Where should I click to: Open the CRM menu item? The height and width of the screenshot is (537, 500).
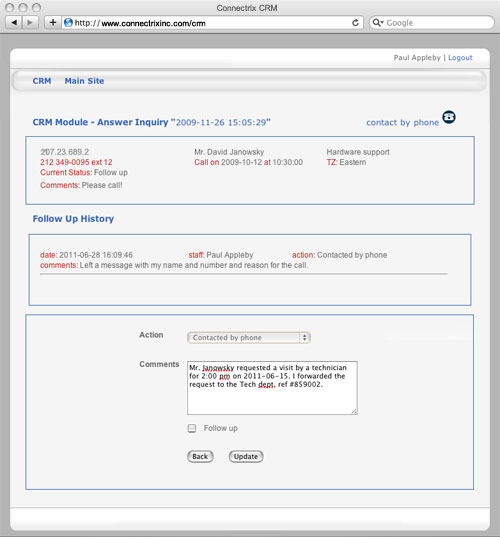click(42, 81)
